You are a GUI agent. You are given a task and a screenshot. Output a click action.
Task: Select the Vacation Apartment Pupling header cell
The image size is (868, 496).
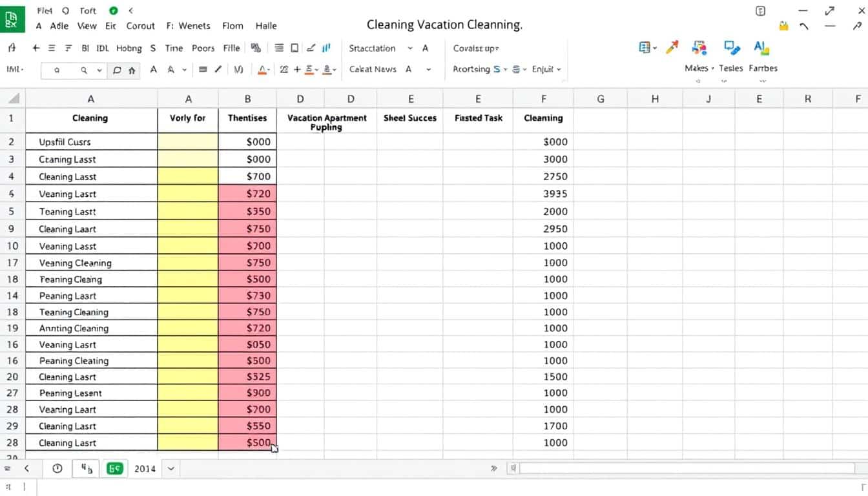click(327, 122)
